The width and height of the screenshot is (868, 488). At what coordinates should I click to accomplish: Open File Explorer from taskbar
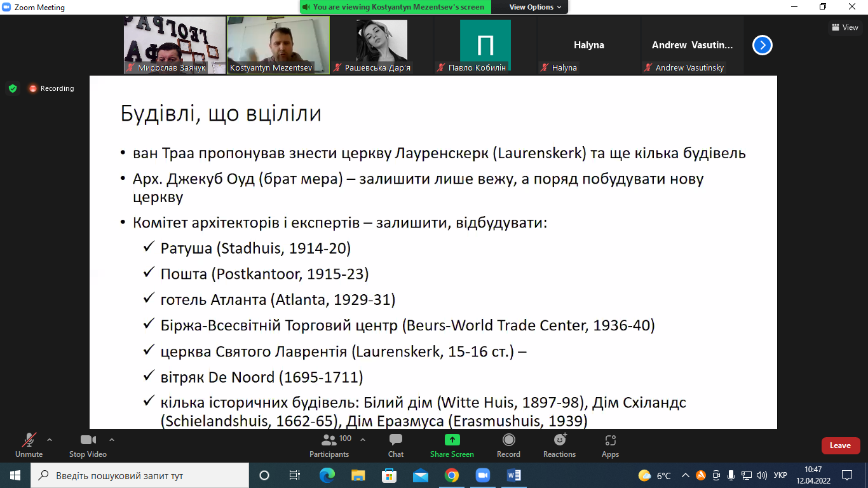358,475
